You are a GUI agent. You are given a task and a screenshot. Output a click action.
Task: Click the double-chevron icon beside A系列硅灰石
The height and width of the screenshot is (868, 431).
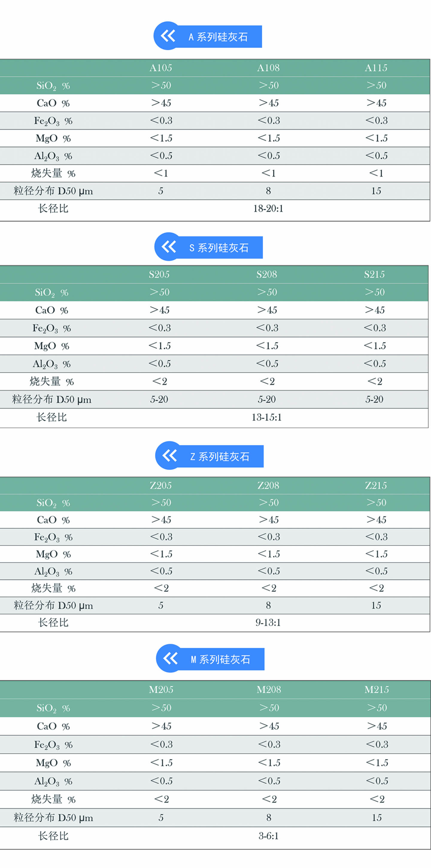168,36
